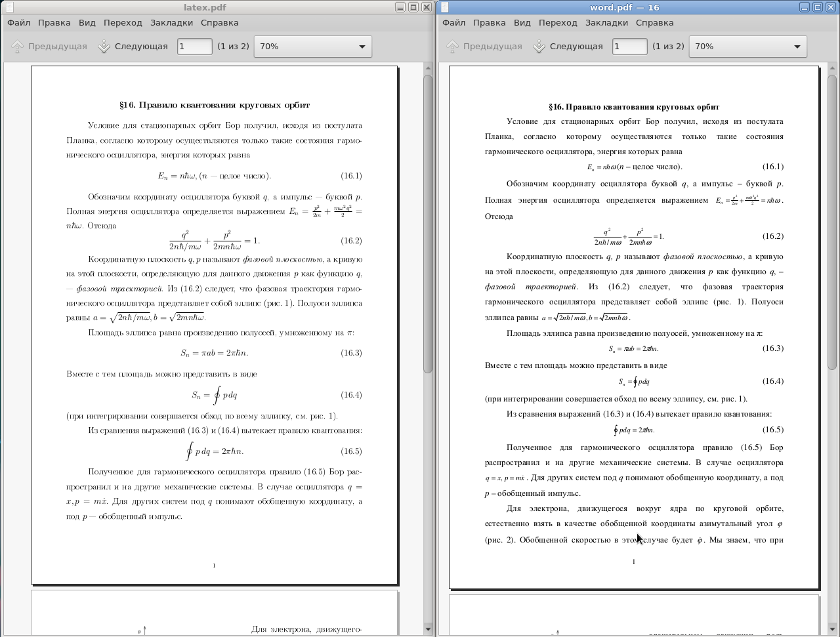Open Правка menu in latex.pdf window
This screenshot has width=840, height=637.
[54, 22]
